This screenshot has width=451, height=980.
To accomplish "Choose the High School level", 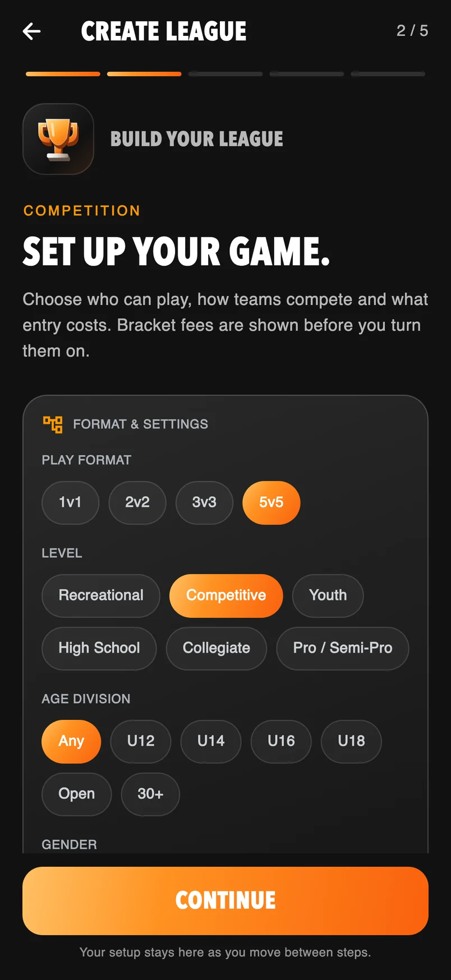I will pyautogui.click(x=99, y=648).
